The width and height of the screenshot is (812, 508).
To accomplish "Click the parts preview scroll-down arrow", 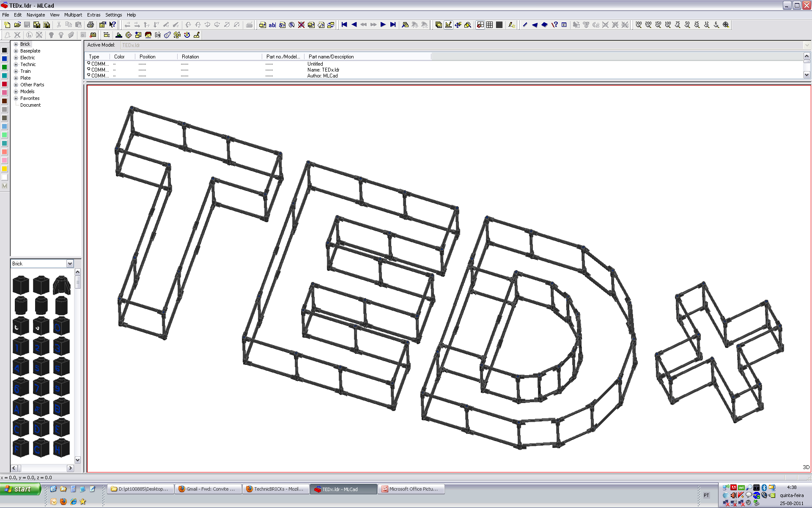I will coord(77,460).
